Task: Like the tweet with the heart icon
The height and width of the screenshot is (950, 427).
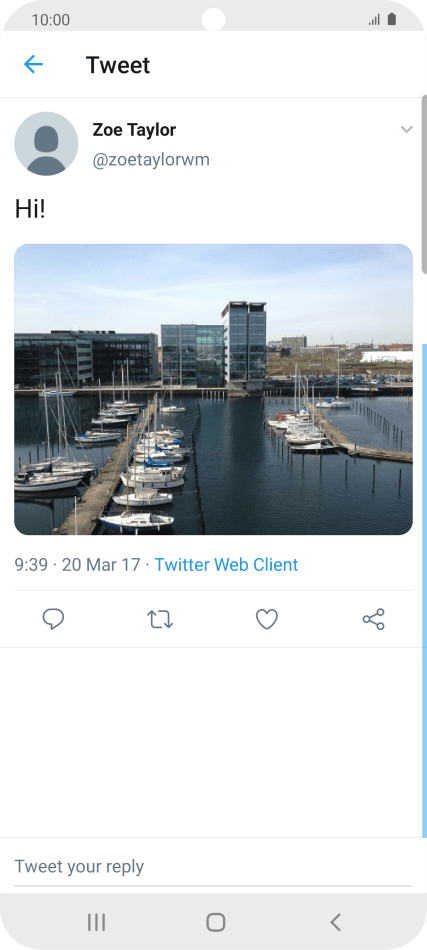Action: click(x=266, y=619)
